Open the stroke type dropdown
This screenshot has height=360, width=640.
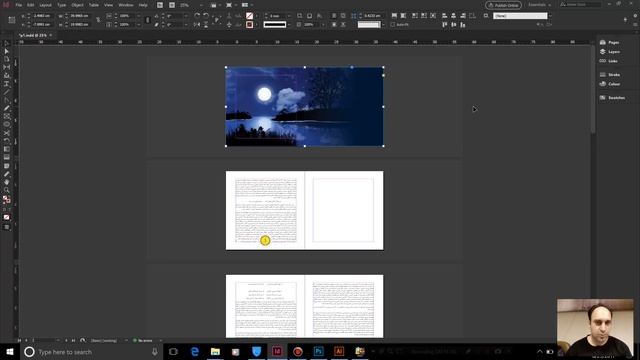point(289,24)
